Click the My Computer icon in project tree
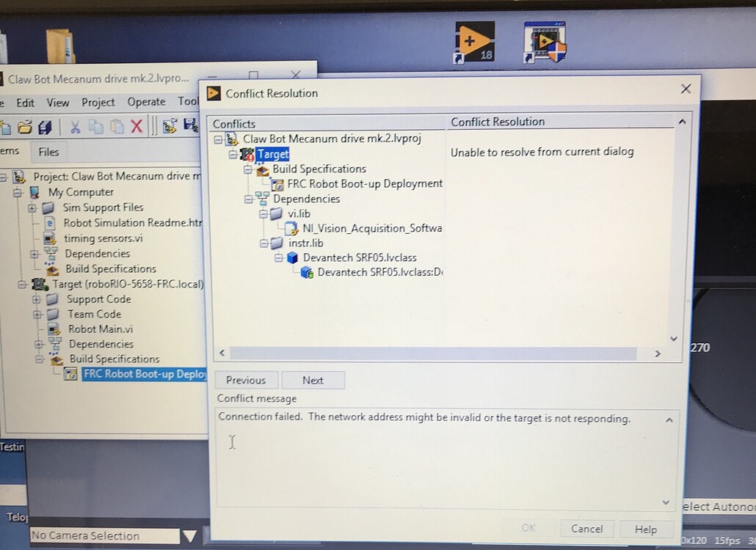 (34, 192)
